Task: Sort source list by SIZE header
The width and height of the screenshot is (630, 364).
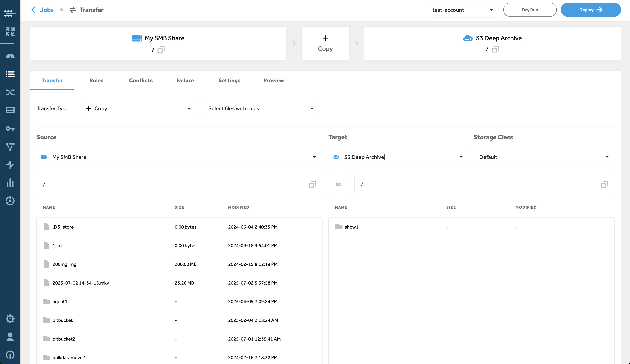Action: pos(179,207)
